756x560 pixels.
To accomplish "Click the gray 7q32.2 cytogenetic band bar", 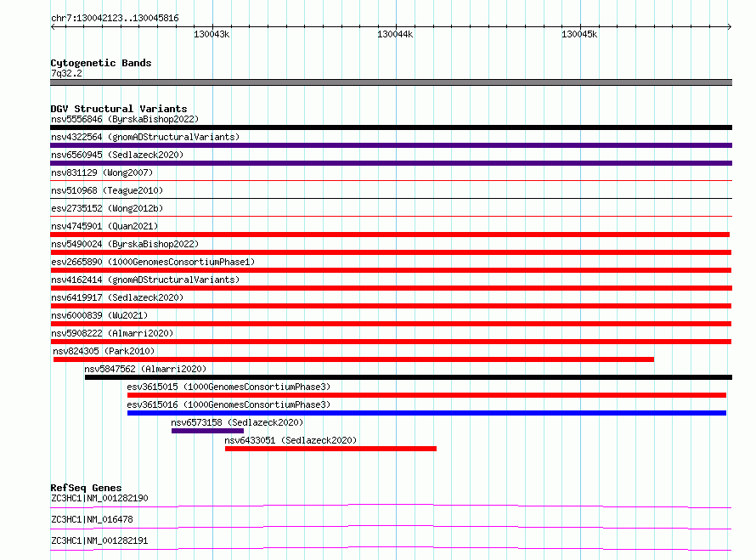I will pos(391,82).
